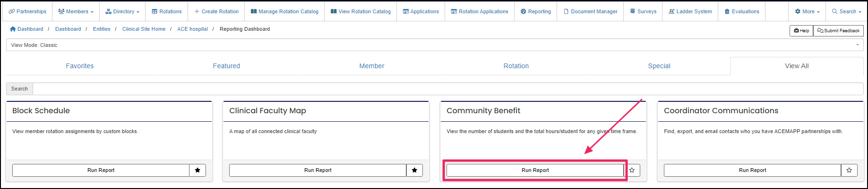Screen dimensions: 868x189
Task: Switch to the Featured tab
Action: click(x=226, y=66)
